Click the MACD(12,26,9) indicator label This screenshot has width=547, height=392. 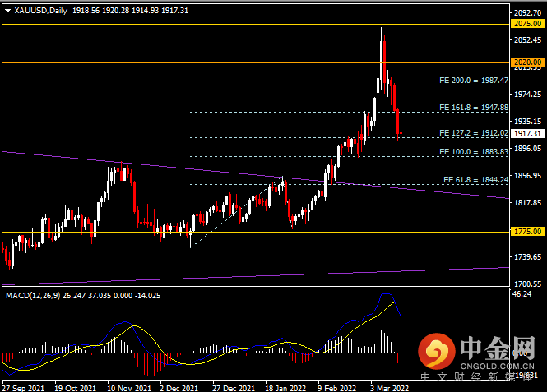[x=33, y=296]
